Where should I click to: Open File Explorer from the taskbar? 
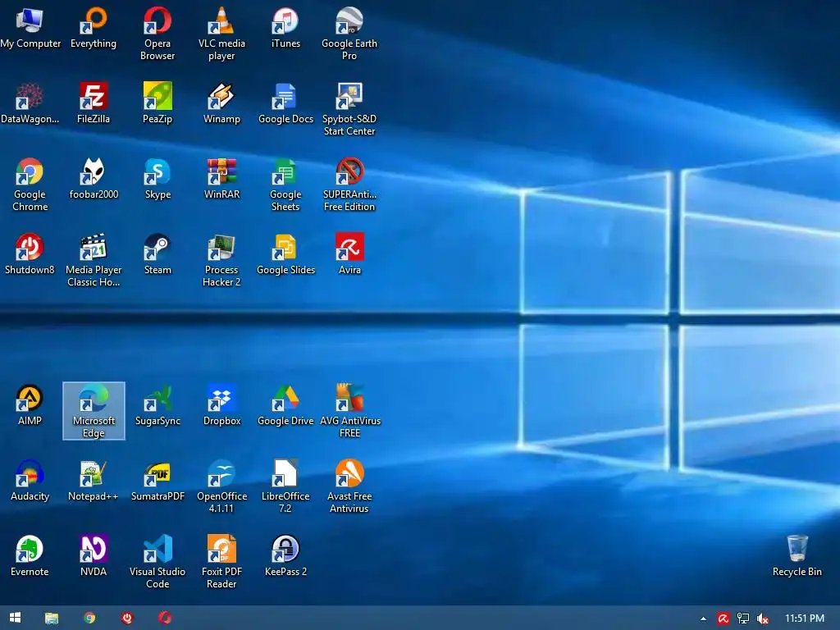tap(52, 619)
